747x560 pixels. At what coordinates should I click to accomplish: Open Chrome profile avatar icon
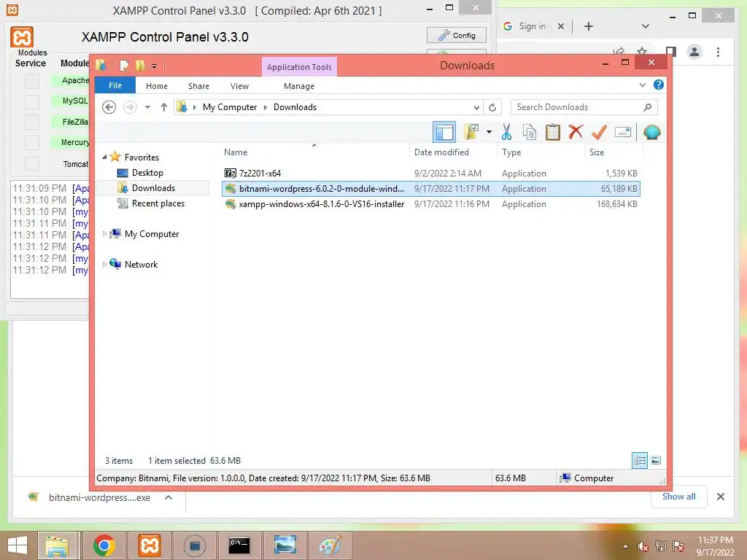[x=694, y=52]
